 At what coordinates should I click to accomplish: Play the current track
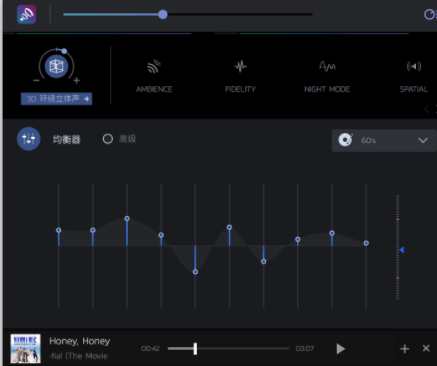point(340,349)
